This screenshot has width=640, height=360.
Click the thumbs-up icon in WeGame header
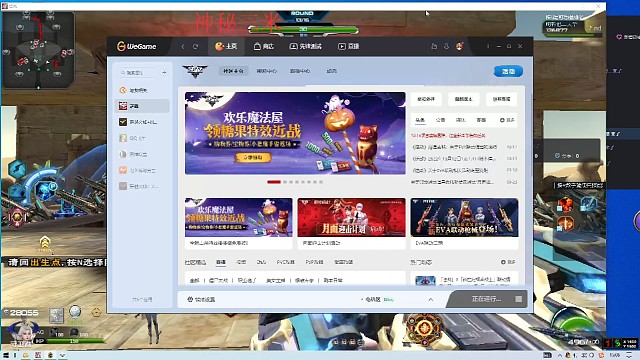(434, 46)
